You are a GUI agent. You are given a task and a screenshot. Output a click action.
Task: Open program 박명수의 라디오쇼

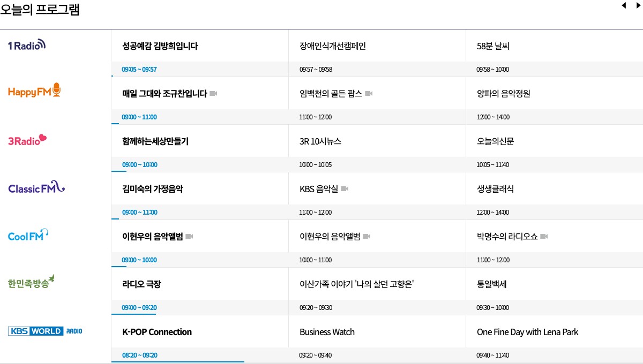point(507,237)
